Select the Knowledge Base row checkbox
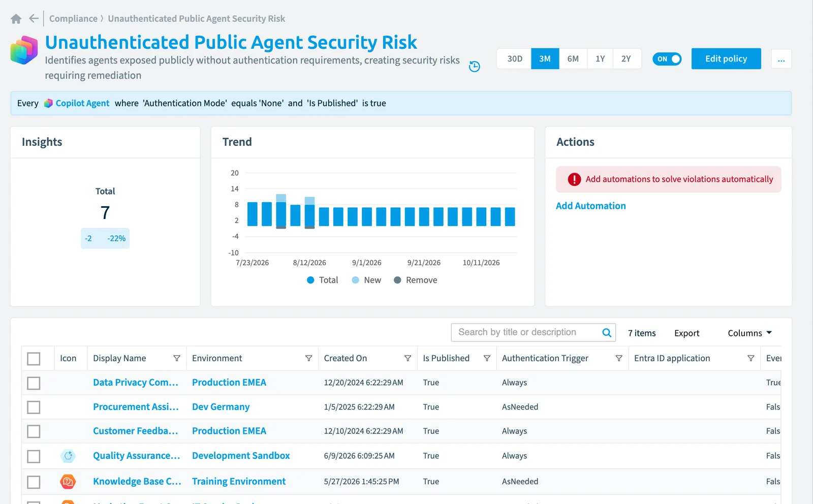This screenshot has width=813, height=504. (34, 482)
